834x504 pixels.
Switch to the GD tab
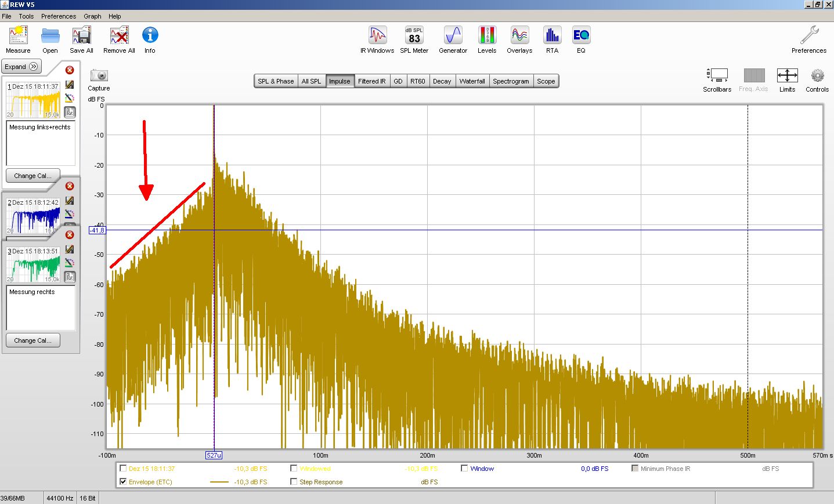398,81
